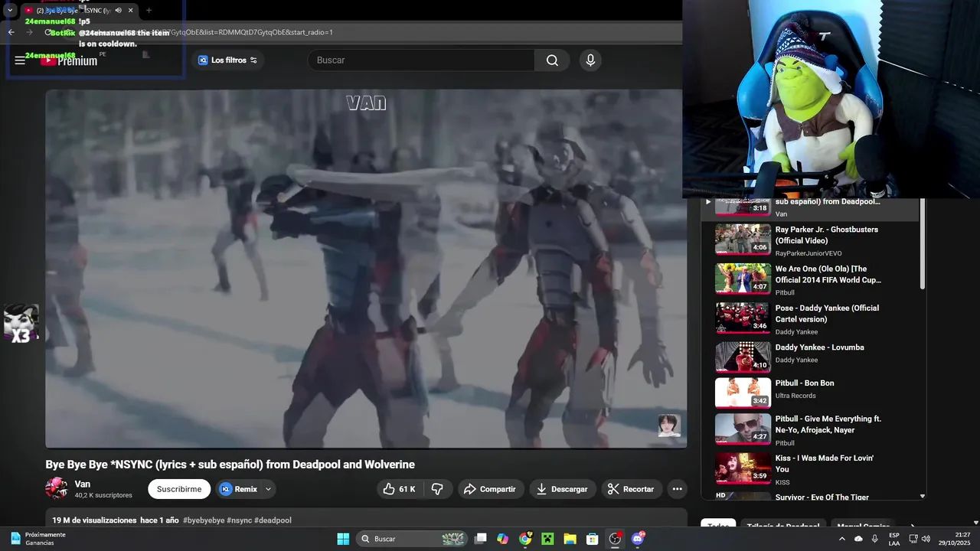The height and width of the screenshot is (551, 980).
Task: Dislike the Bye Bye Bye video
Action: pyautogui.click(x=437, y=489)
